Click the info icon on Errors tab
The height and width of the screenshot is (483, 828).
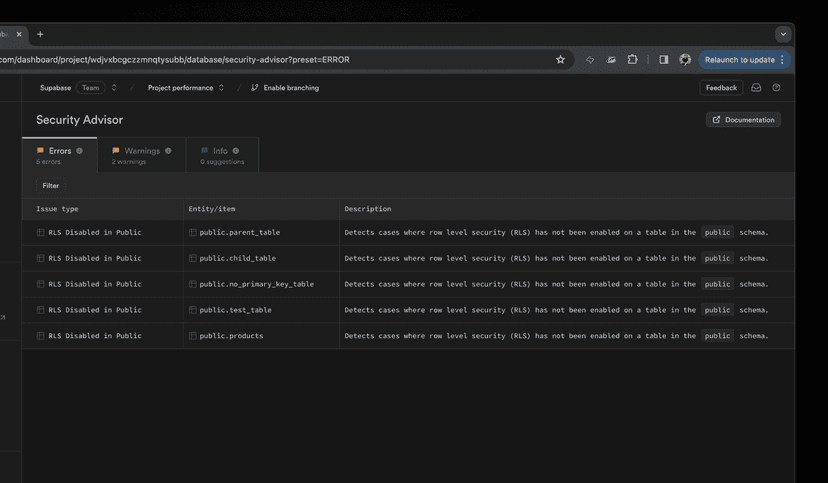coord(80,151)
